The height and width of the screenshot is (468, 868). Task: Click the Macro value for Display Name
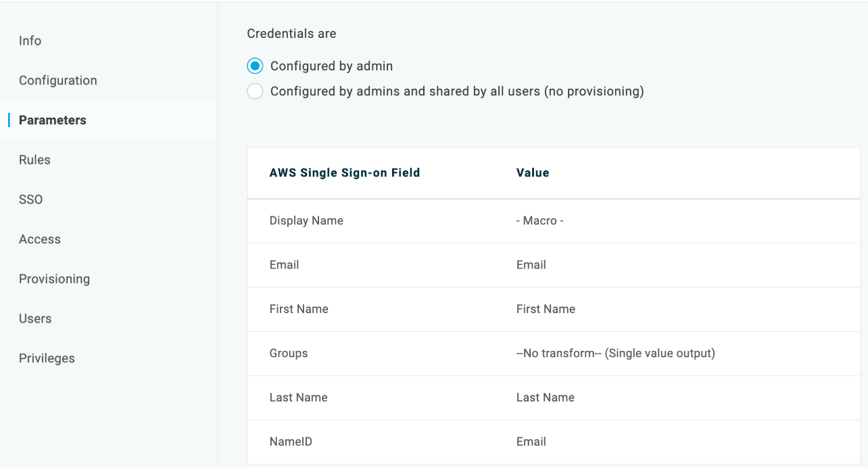pos(539,221)
